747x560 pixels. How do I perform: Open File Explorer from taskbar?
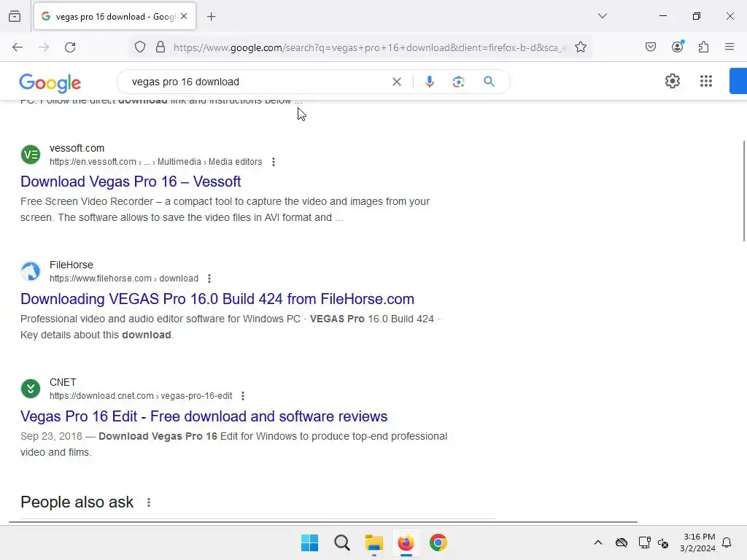(374, 542)
